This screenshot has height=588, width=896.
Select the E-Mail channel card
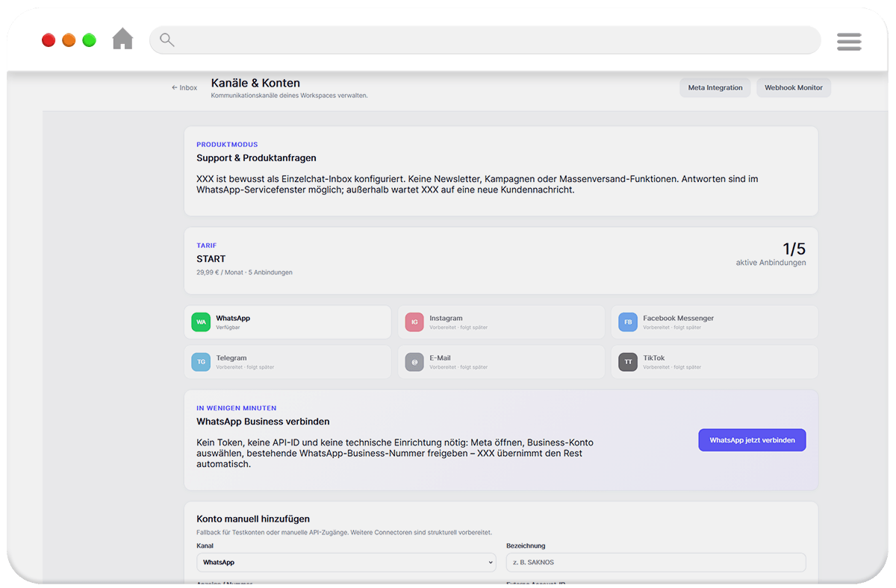[x=501, y=362]
